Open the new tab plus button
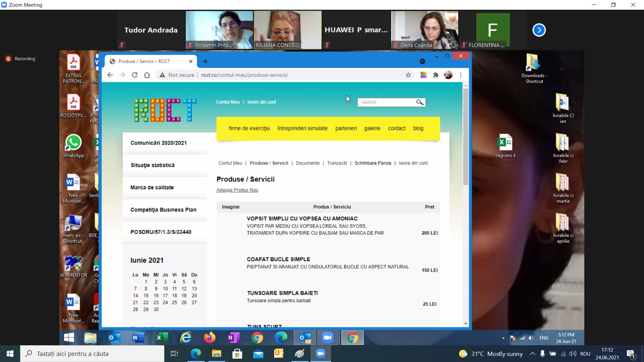 tap(205, 61)
